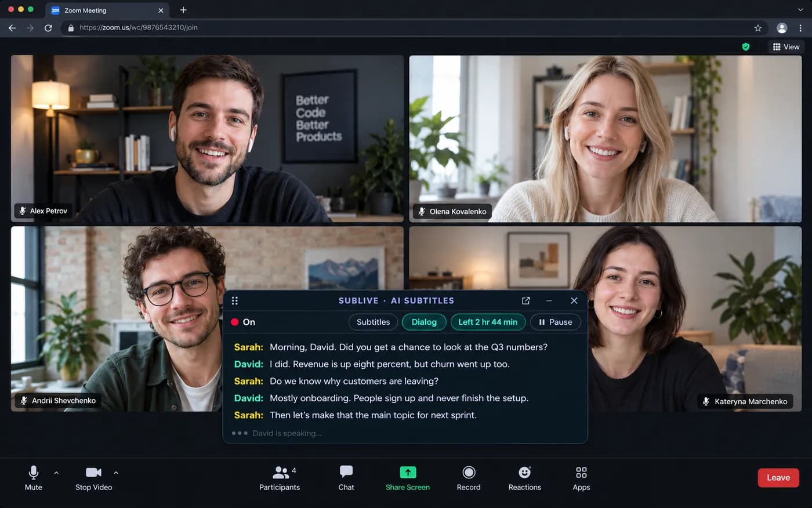Image resolution: width=812 pixels, height=508 pixels.
Task: Select Olena Kovalenko's video tile
Action: (x=606, y=139)
